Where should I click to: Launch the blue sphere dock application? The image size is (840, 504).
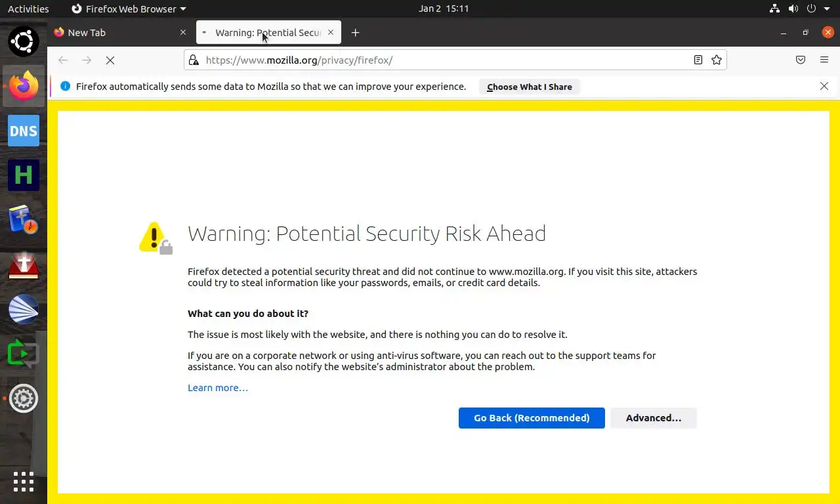coord(24,309)
